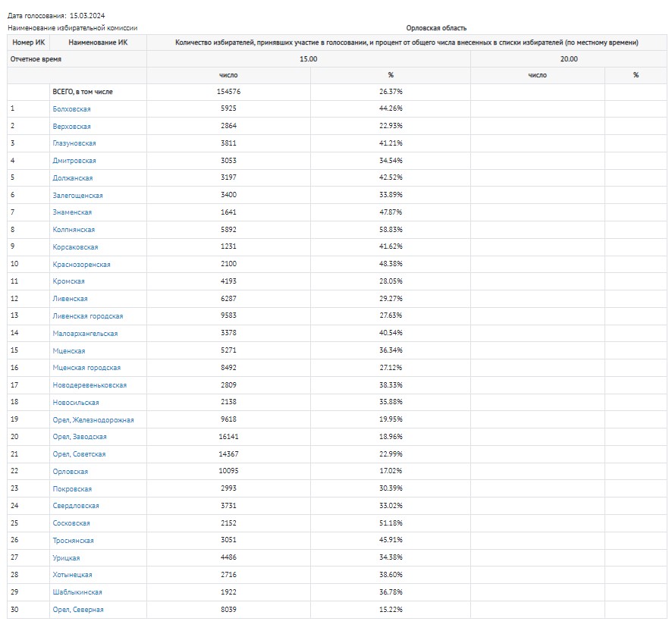Click the Орел, Железнодорожная link
672x634 pixels.
[93, 420]
